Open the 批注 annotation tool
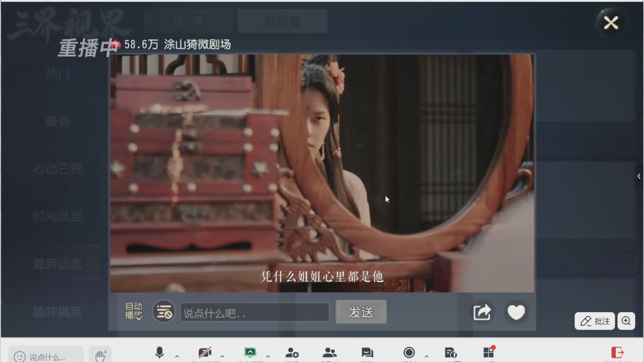The width and height of the screenshot is (644, 362). [595, 321]
